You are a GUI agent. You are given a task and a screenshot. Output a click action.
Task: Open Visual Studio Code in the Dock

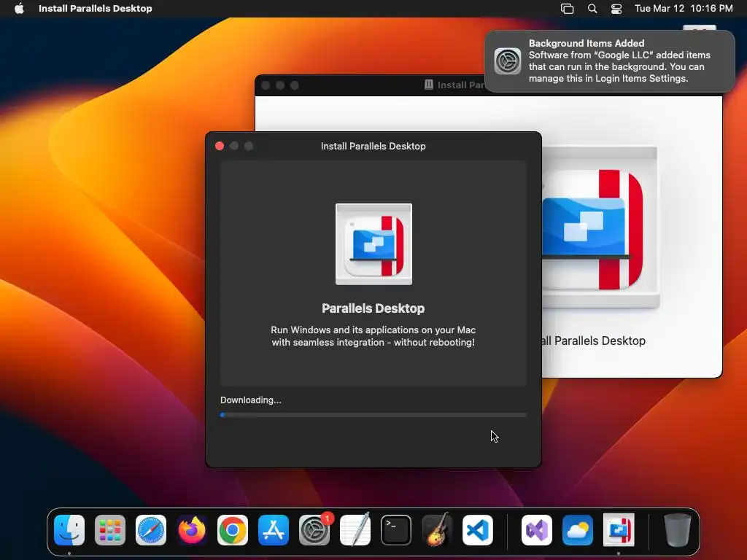click(x=478, y=530)
